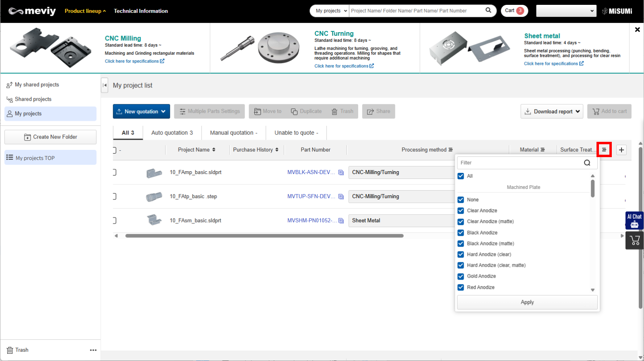The width and height of the screenshot is (644, 361).
Task: Open the AI Chat assistant
Action: pos(634,220)
